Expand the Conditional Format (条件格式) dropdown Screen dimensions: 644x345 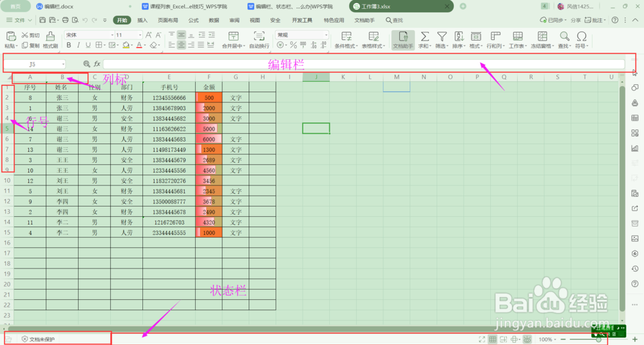[x=357, y=46]
